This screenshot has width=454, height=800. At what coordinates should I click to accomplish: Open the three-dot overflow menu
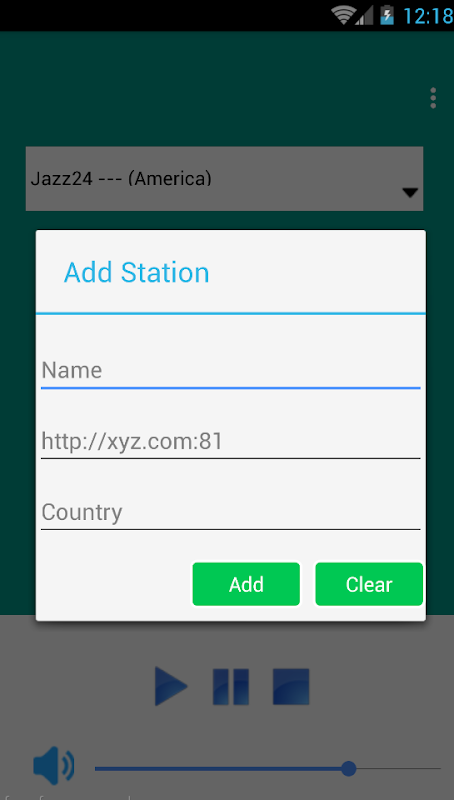433,98
